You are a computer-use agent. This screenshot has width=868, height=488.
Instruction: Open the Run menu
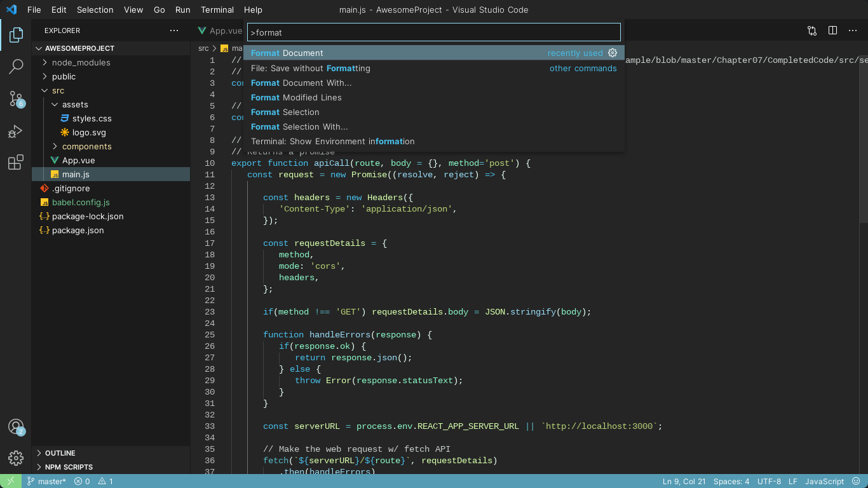pyautogui.click(x=182, y=10)
